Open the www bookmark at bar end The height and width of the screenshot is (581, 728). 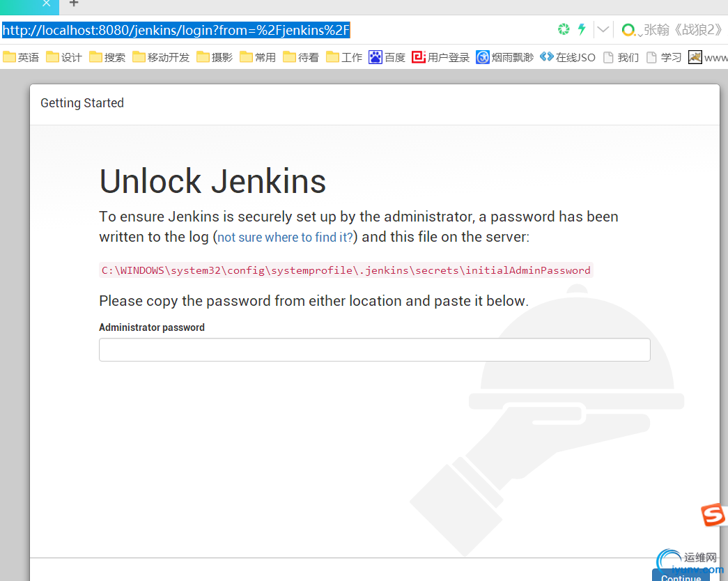[x=708, y=57]
